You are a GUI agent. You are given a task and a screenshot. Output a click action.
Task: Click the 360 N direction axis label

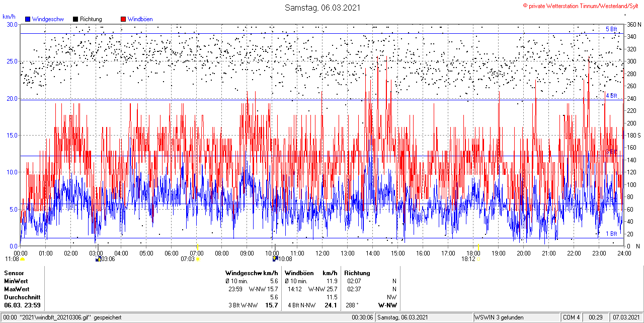(633, 24)
